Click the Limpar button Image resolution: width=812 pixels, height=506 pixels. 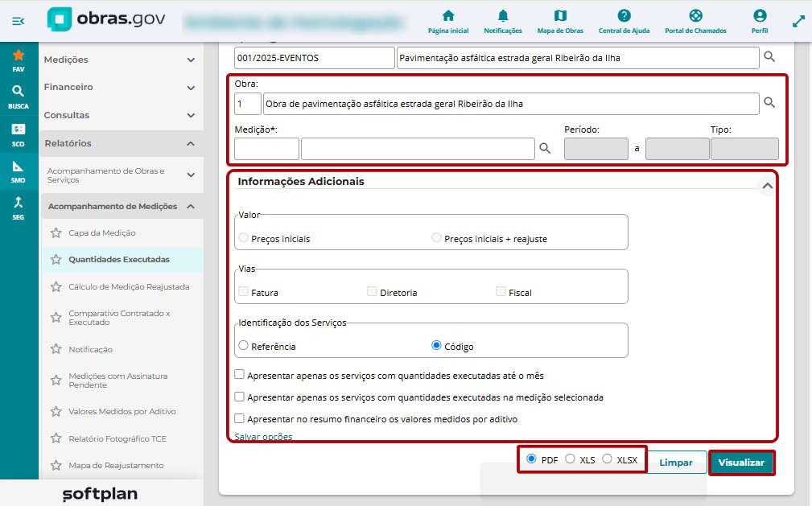click(676, 463)
